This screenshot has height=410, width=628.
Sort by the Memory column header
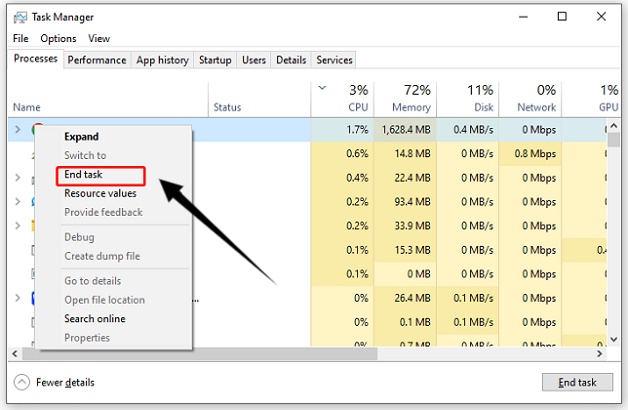(405, 99)
